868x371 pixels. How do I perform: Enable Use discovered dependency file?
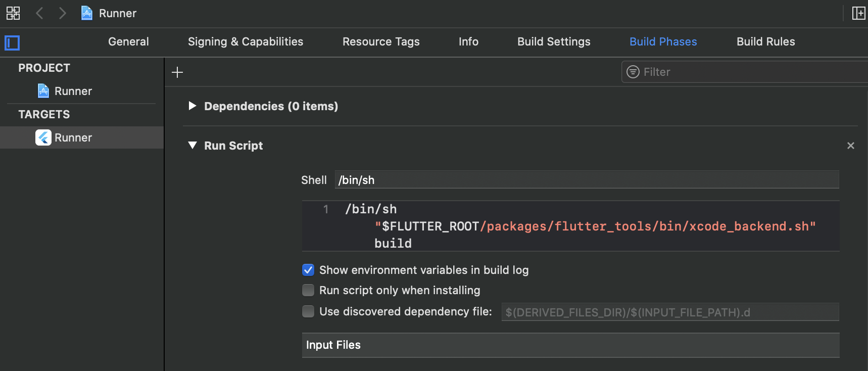point(308,311)
